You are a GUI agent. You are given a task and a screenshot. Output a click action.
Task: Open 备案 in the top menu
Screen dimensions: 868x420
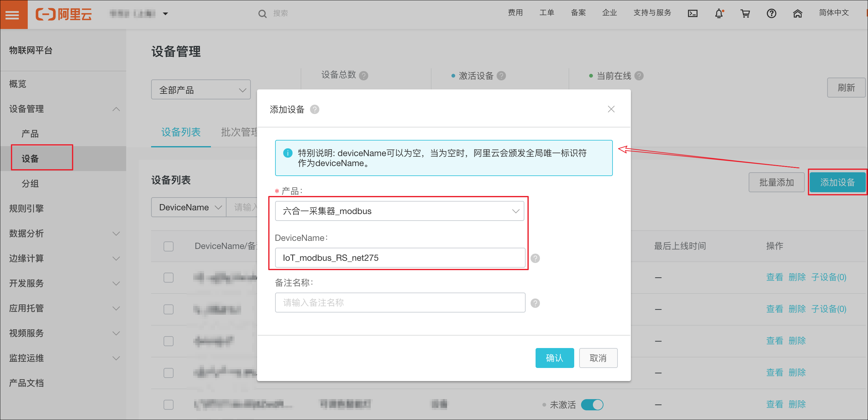578,13
